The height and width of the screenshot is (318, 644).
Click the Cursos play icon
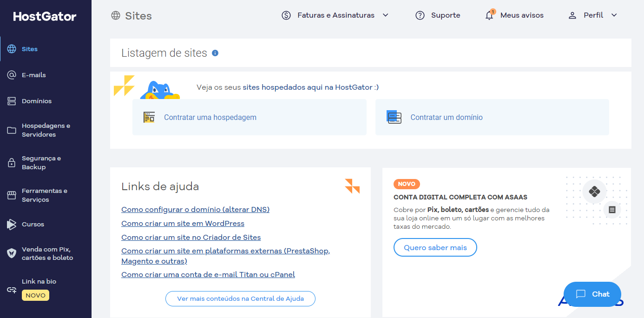(x=12, y=224)
